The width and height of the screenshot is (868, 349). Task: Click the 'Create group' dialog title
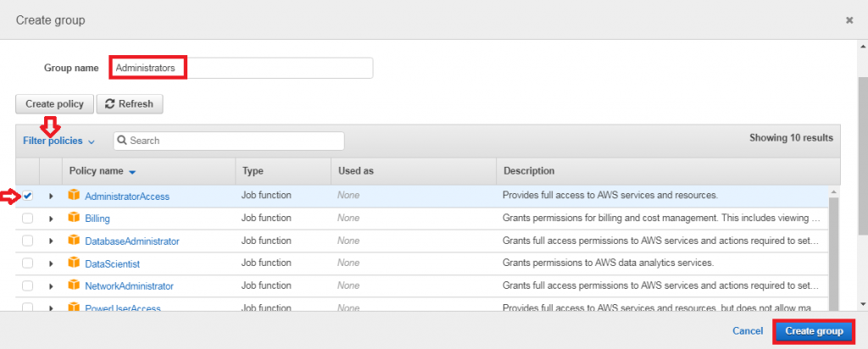pos(50,20)
